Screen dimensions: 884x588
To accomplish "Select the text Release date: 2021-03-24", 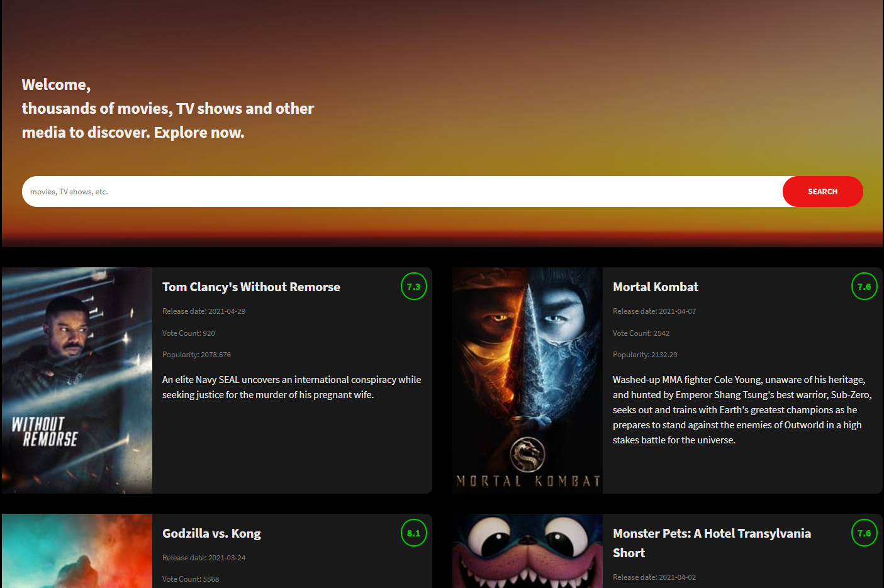I will coord(204,558).
